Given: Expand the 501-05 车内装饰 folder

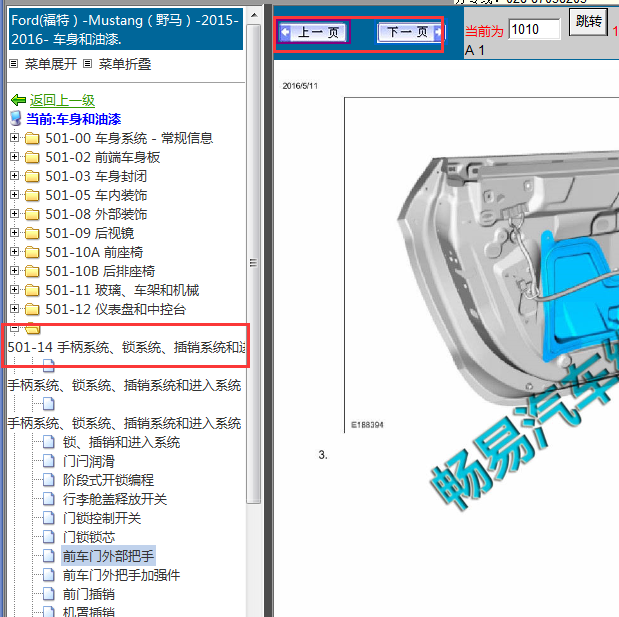Looking at the screenshot, I should (15, 195).
